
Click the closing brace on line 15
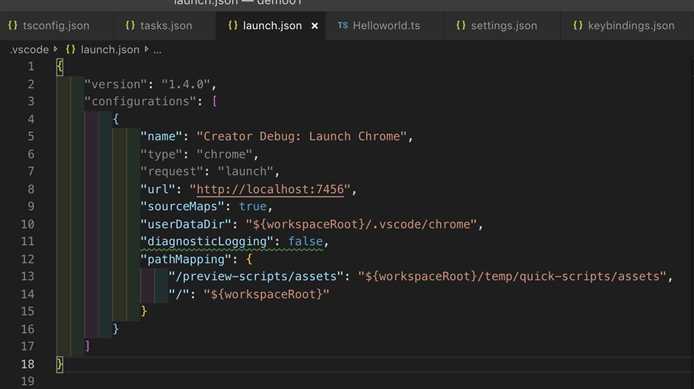point(143,311)
